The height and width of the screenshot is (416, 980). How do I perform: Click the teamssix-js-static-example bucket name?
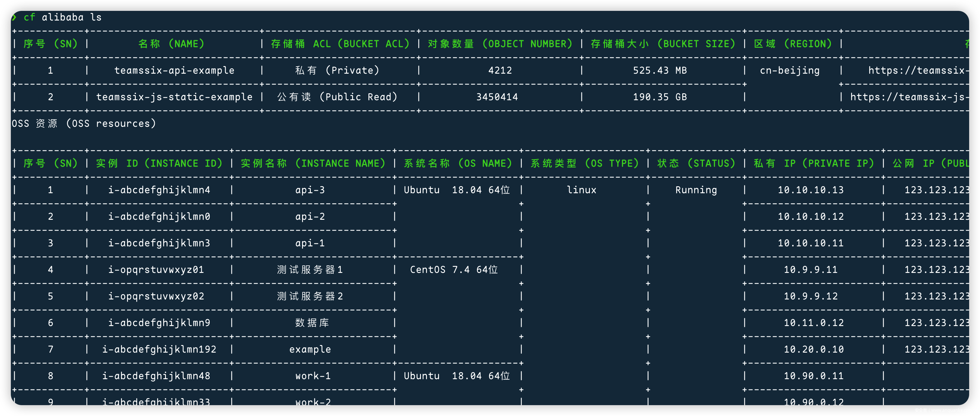174,97
